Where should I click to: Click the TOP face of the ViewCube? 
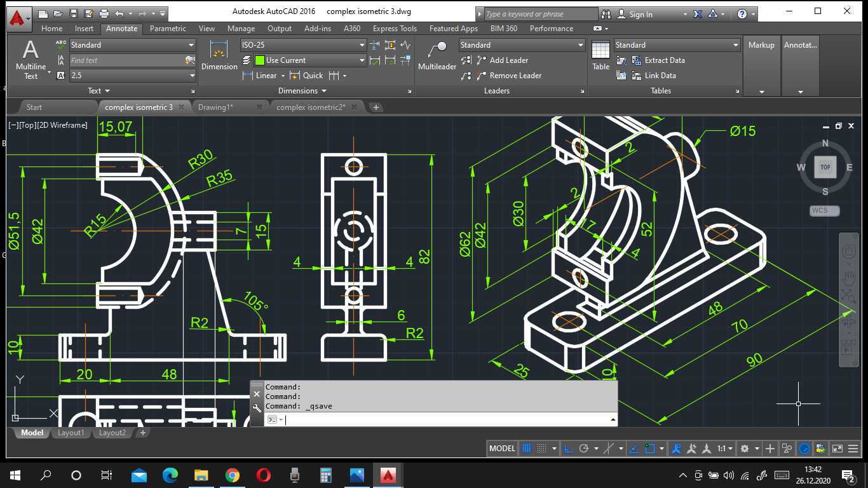click(x=825, y=167)
